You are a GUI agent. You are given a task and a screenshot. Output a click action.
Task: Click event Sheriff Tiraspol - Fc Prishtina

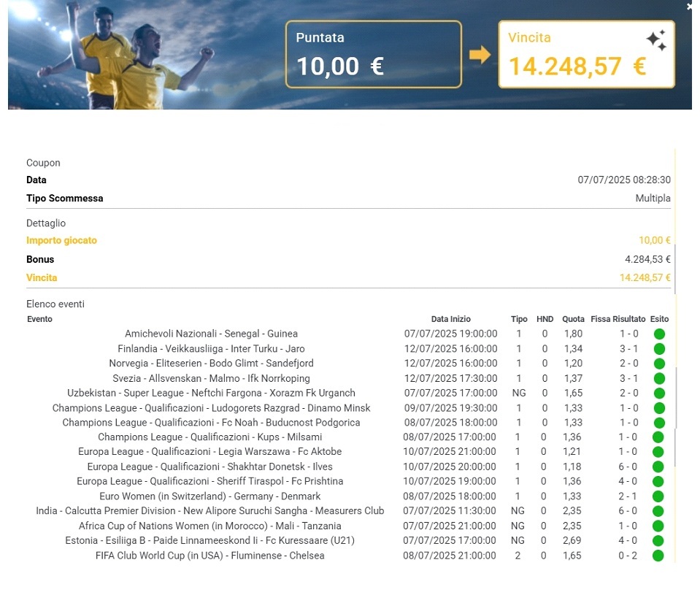[x=209, y=482]
